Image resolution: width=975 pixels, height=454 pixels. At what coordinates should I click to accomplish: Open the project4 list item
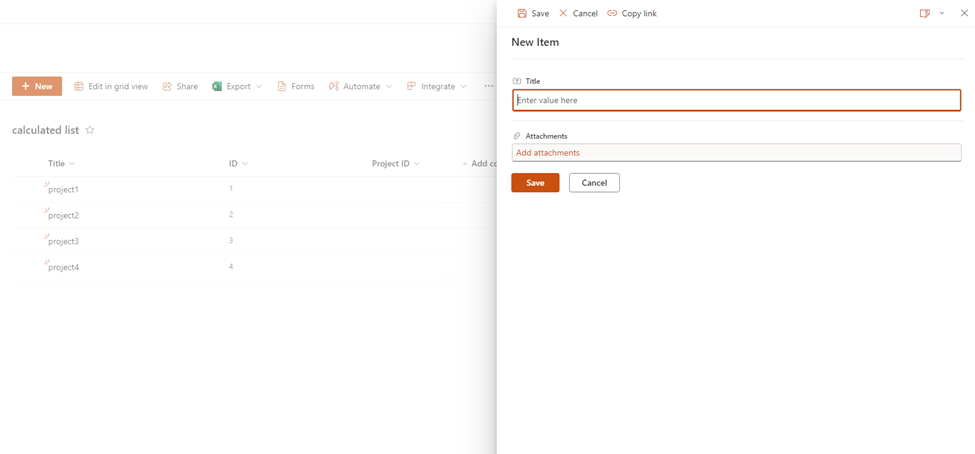[x=63, y=267]
